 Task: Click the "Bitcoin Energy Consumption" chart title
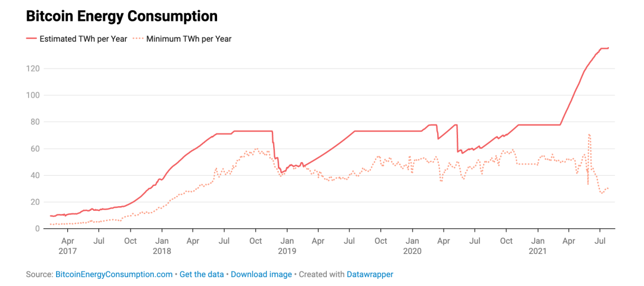click(122, 16)
